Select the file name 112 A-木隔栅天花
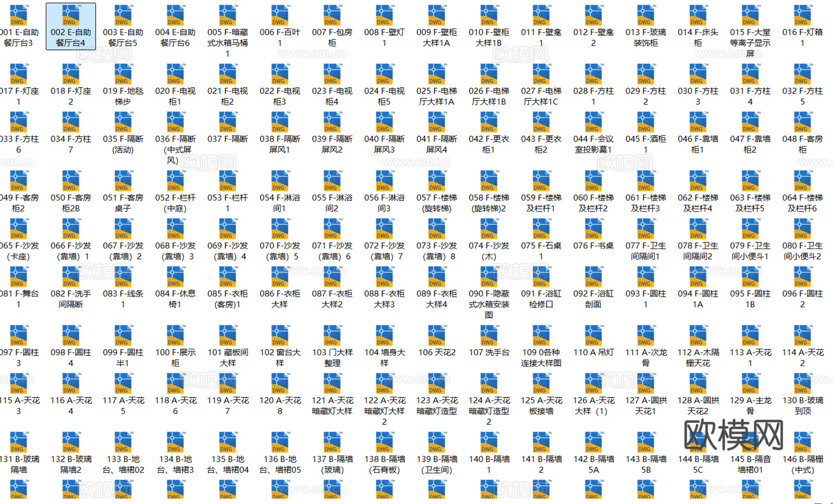Image resolution: width=833 pixels, height=504 pixels. click(x=698, y=358)
